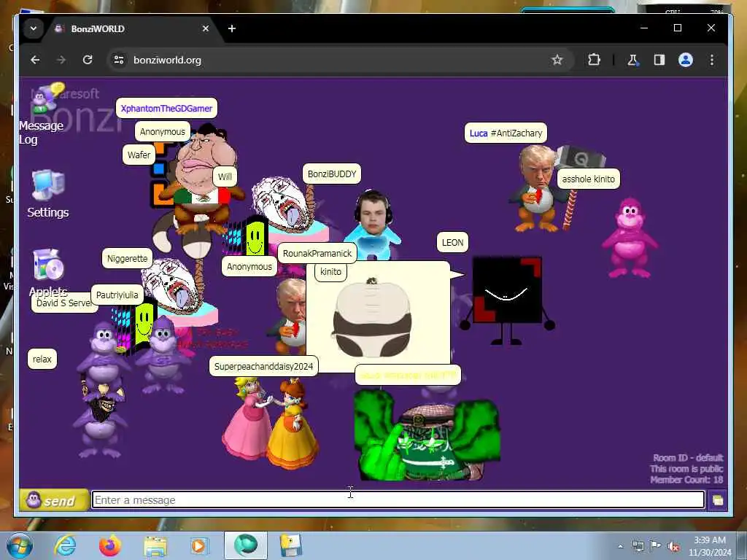Click the Will name tag
The image size is (747, 560).
(225, 176)
